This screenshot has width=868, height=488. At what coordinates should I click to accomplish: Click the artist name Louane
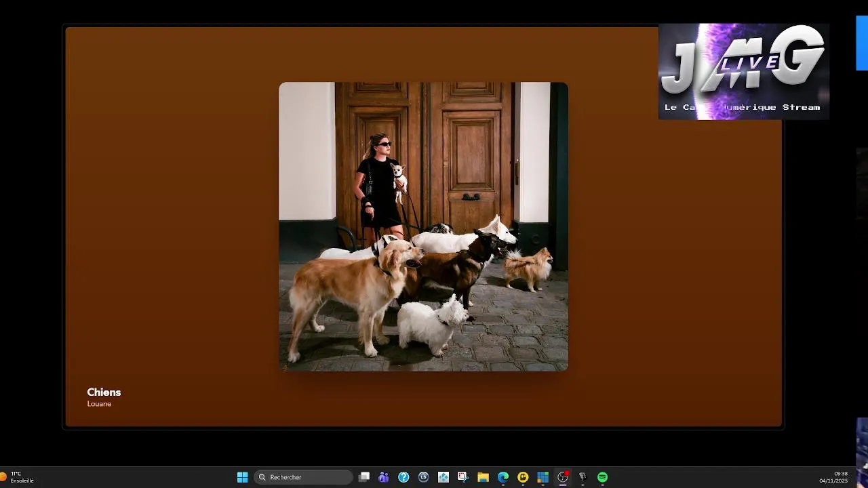99,404
